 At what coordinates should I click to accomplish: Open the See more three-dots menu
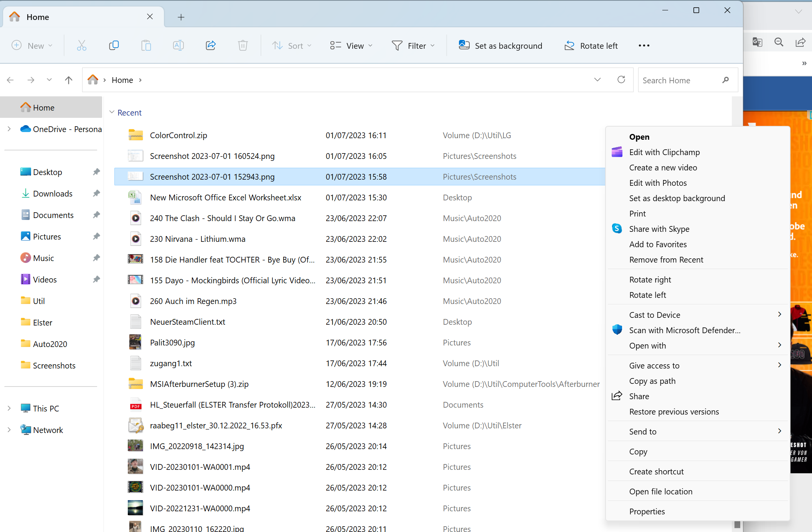[x=644, y=46]
